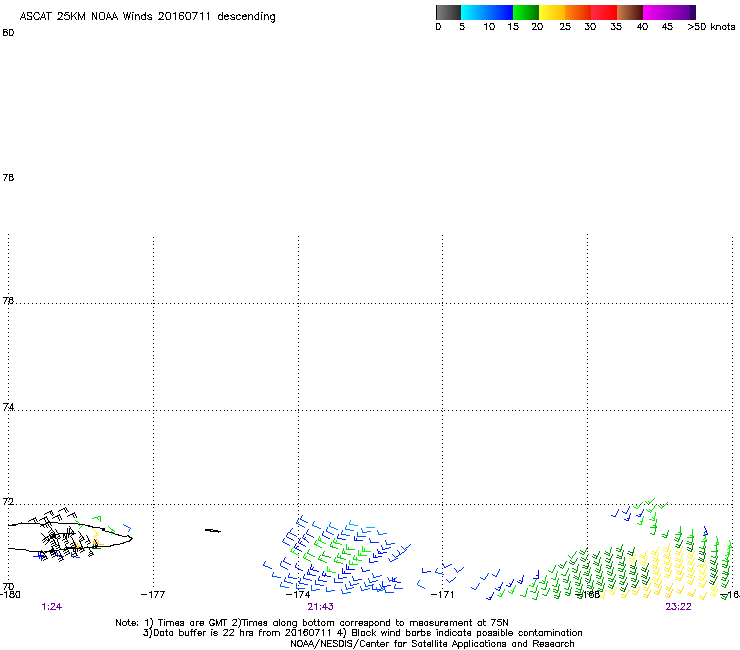This screenshot has height=650, width=740.
Task: Click the 'NOAA/NESDIS/Center for Satellite Applications' credit line
Action: [432, 644]
